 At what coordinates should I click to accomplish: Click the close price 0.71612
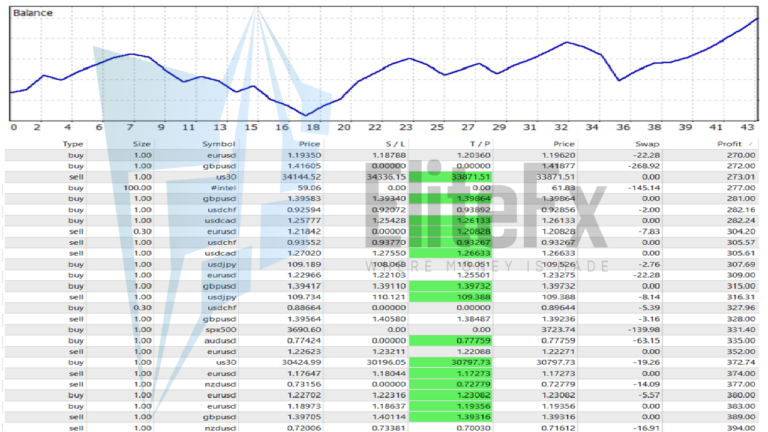point(558,428)
